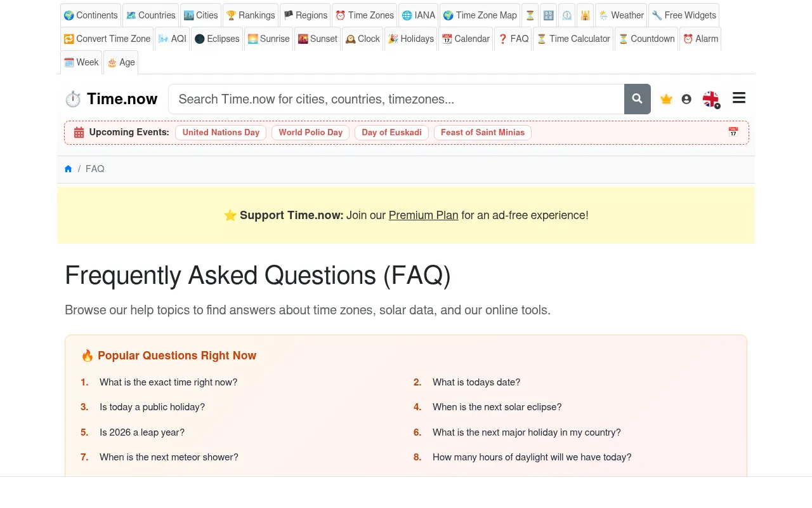Click the abcd letters icon nav tab
The image size is (812, 508).
pyautogui.click(x=549, y=15)
